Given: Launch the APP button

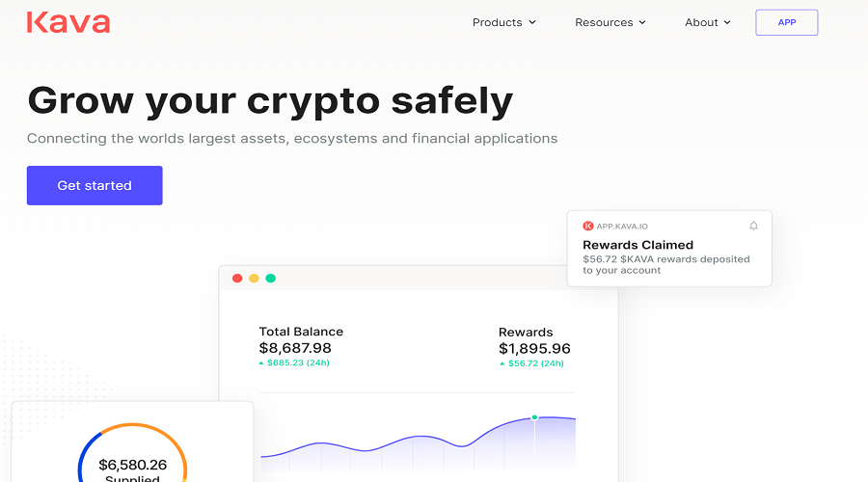Looking at the screenshot, I should [787, 23].
